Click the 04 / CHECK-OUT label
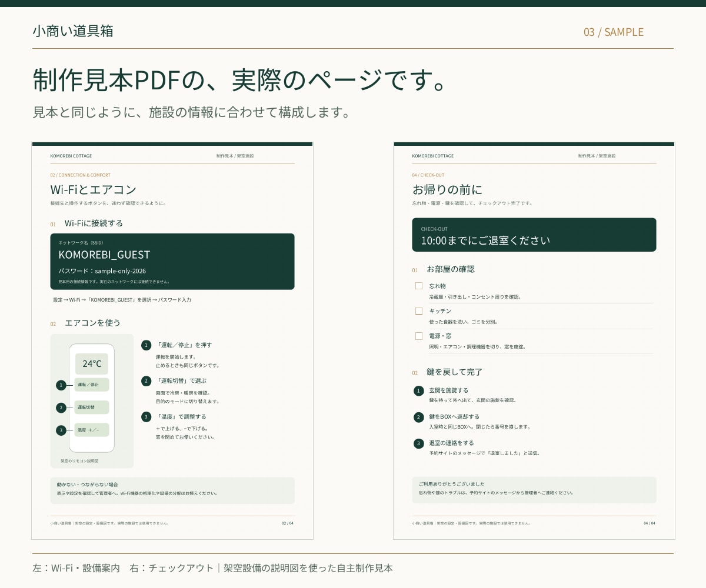The width and height of the screenshot is (706, 588). [428, 175]
